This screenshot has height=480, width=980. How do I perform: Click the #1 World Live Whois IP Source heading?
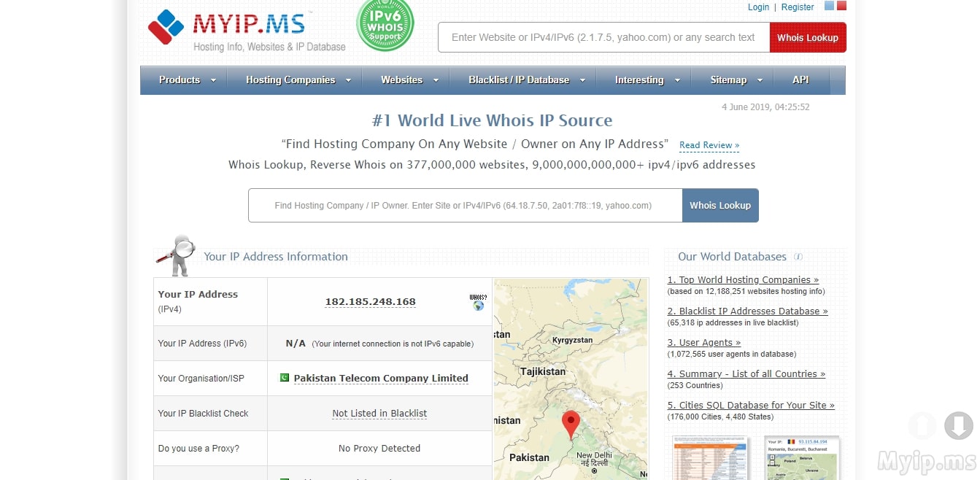[492, 120]
